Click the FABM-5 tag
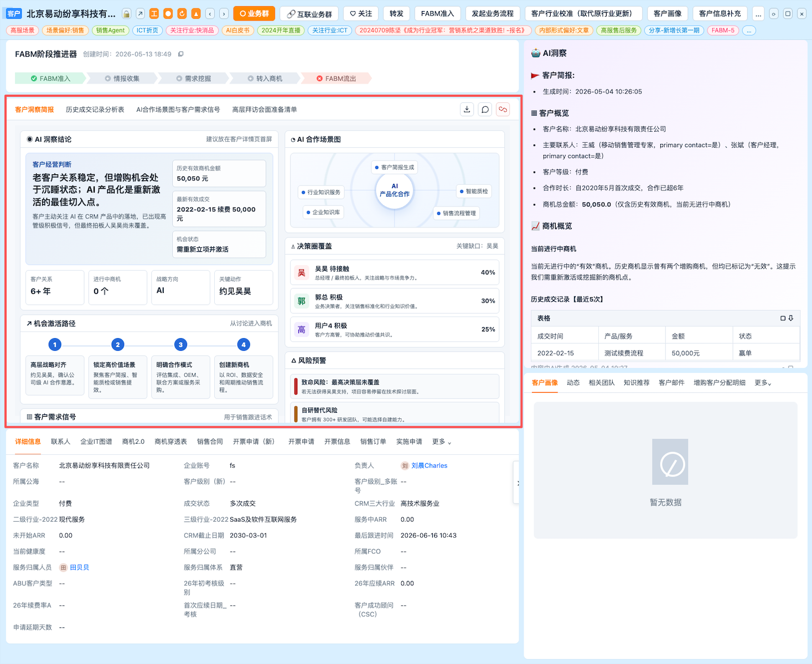 [x=723, y=30]
